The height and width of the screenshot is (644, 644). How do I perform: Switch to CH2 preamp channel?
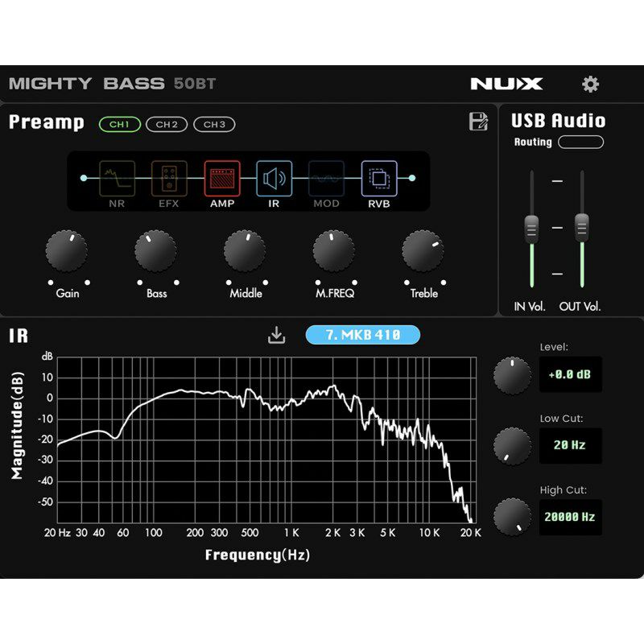tap(167, 125)
